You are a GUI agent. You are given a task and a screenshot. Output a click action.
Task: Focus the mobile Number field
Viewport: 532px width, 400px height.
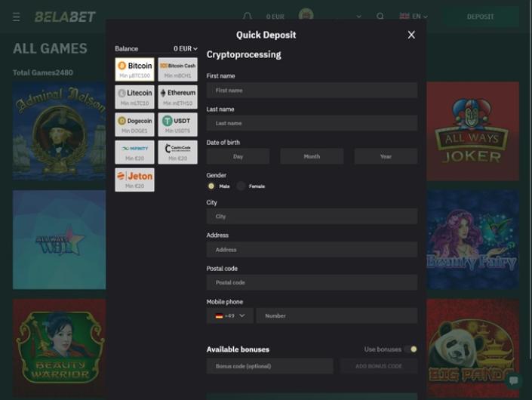[337, 316]
